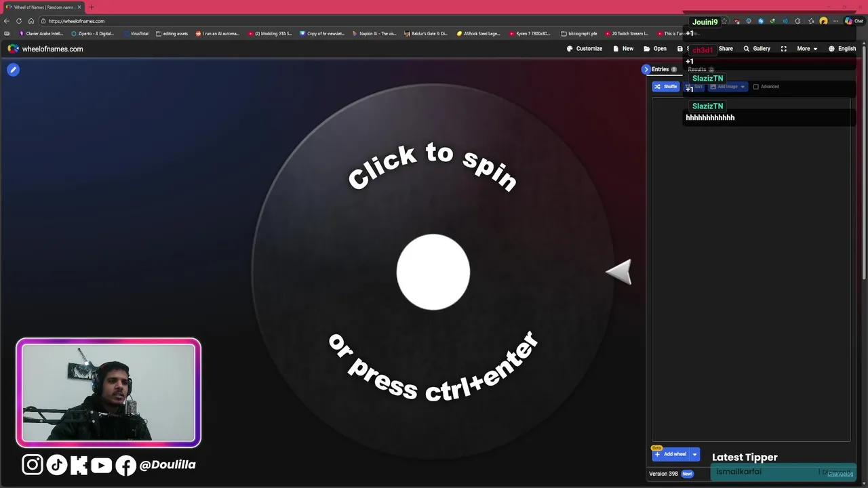Go to the browser home page

31,21
